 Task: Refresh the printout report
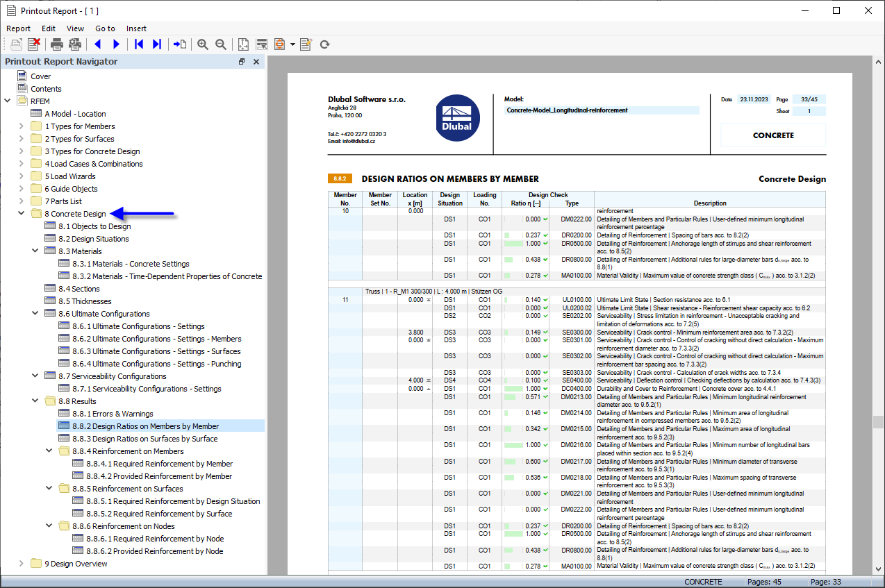324,44
